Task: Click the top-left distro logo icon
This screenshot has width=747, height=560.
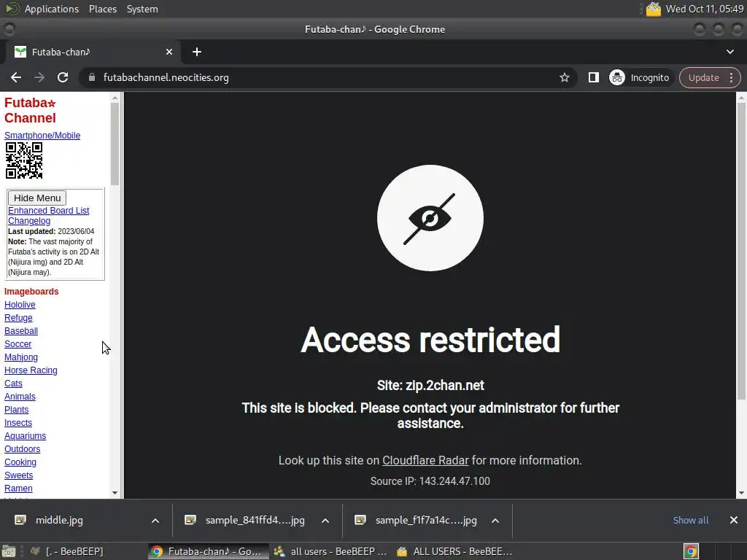Action: (12, 9)
